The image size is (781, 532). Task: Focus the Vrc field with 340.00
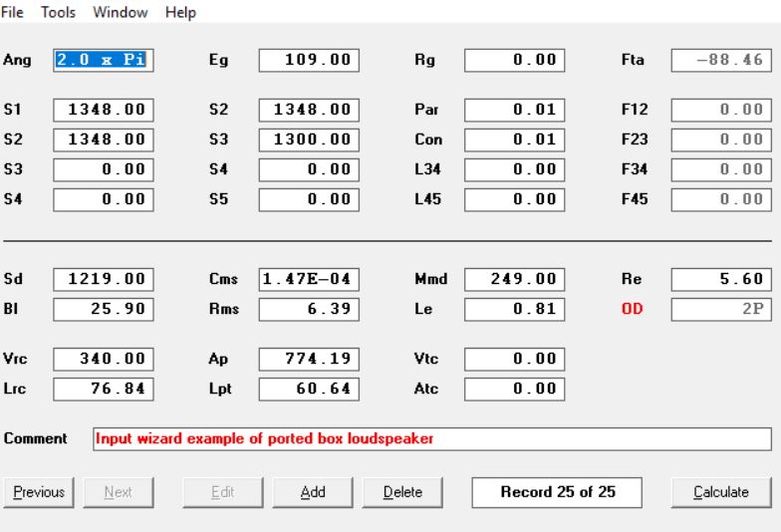coord(104,359)
